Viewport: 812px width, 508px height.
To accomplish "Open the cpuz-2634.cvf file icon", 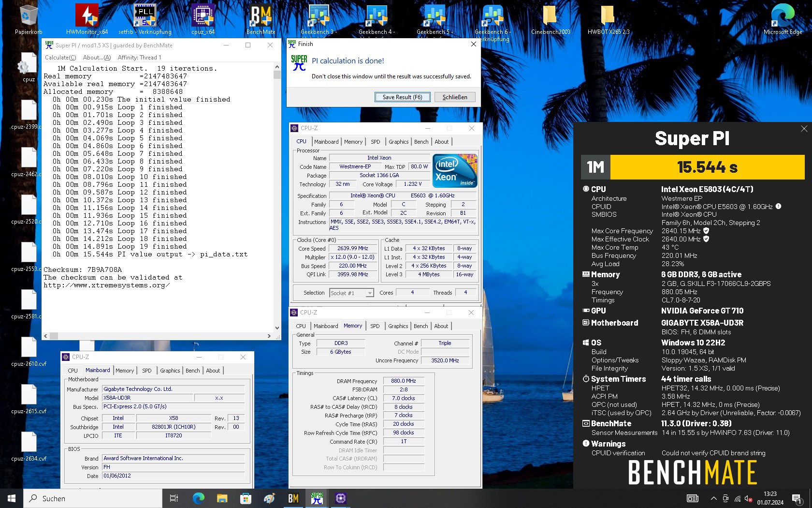I will pos(29,447).
